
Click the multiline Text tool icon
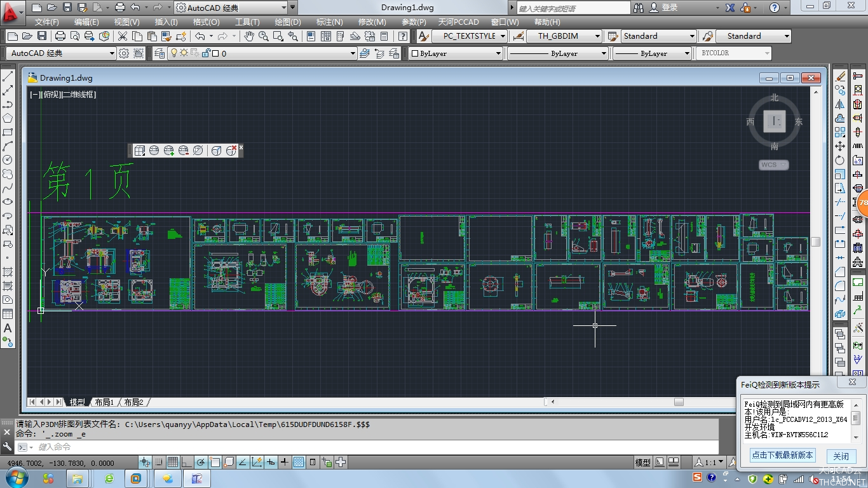tap(8, 328)
